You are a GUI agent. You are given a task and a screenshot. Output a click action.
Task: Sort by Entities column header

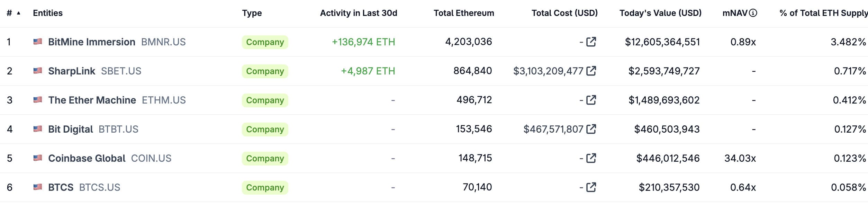(x=48, y=13)
